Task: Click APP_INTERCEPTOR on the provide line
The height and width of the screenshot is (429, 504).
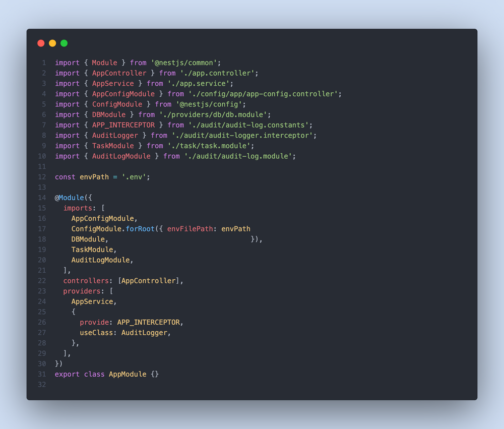Action: (149, 322)
